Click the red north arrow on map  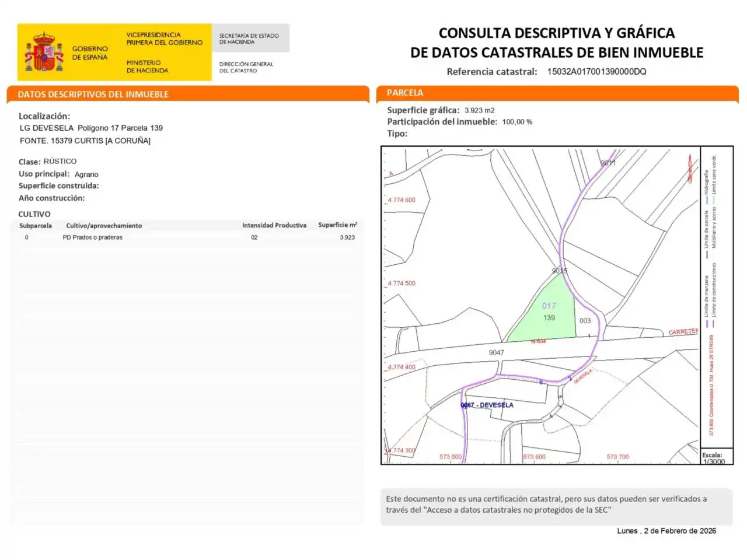(x=690, y=168)
